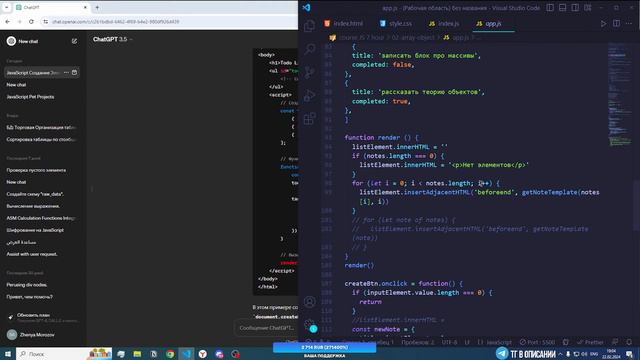Click Telegram icon in overlay
The height and width of the screenshot is (360, 640).
[x=502, y=353]
